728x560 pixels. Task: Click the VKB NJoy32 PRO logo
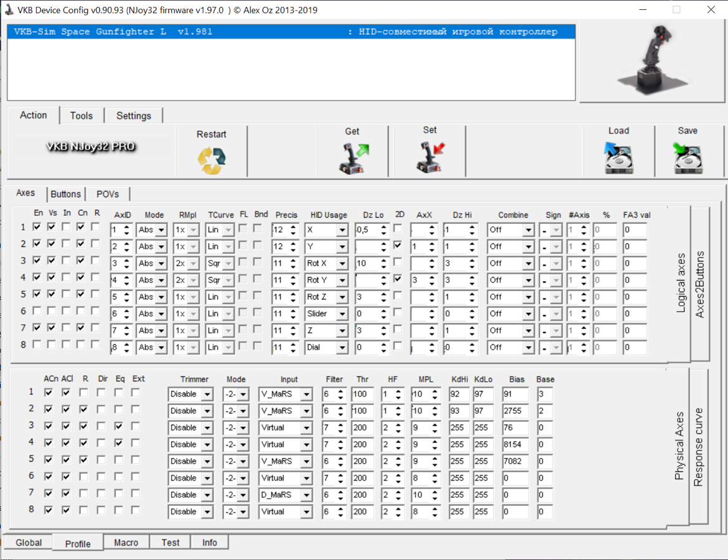[91, 147]
